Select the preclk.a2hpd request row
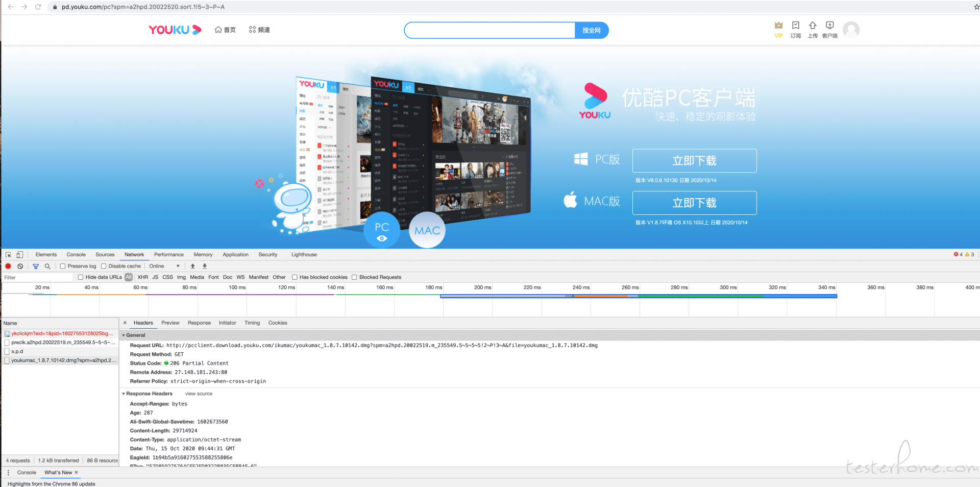The image size is (980, 487). pos(60,343)
